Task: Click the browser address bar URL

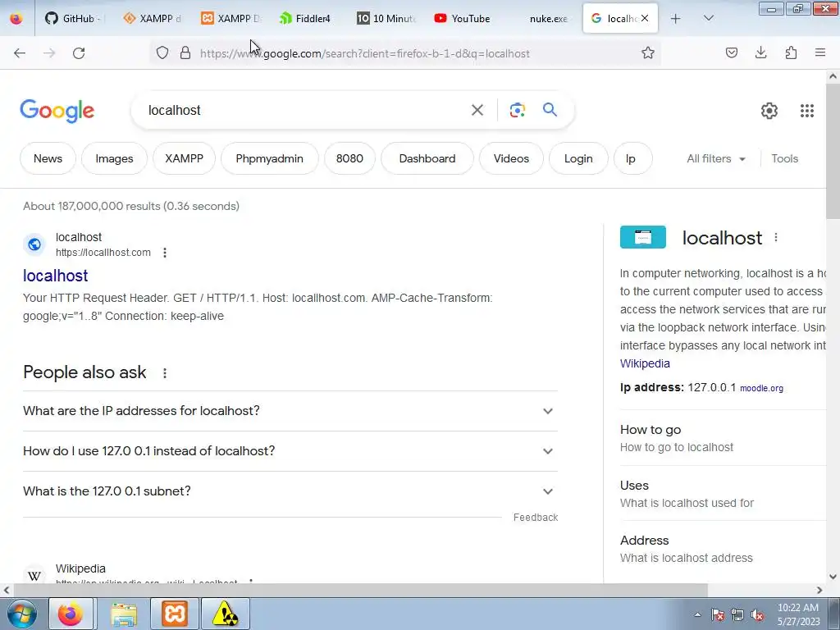Action: click(364, 53)
